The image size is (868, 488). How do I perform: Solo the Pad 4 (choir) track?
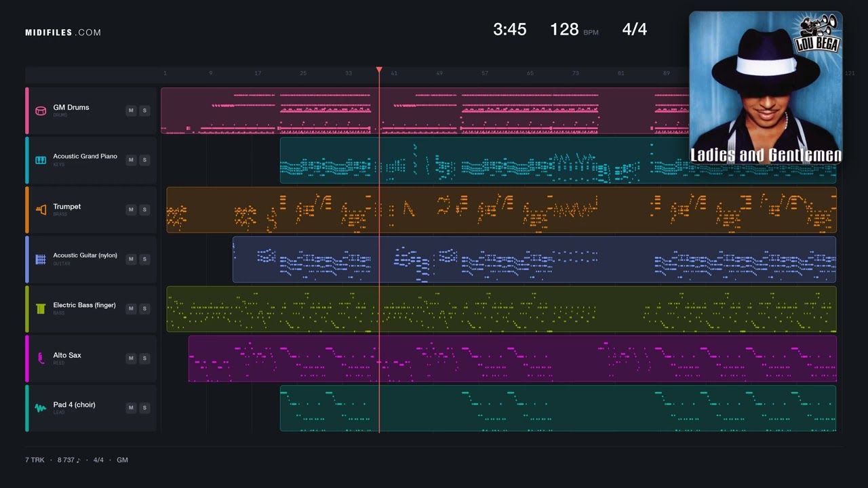point(144,407)
